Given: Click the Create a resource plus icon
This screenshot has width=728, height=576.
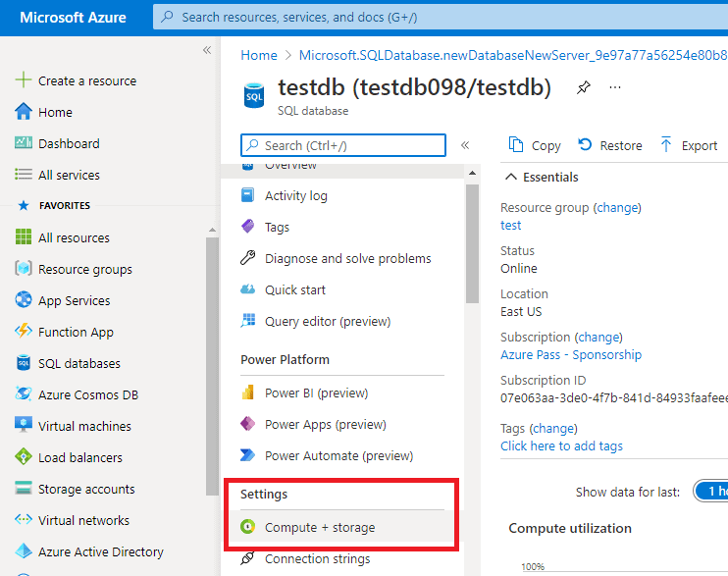Looking at the screenshot, I should [x=24, y=79].
